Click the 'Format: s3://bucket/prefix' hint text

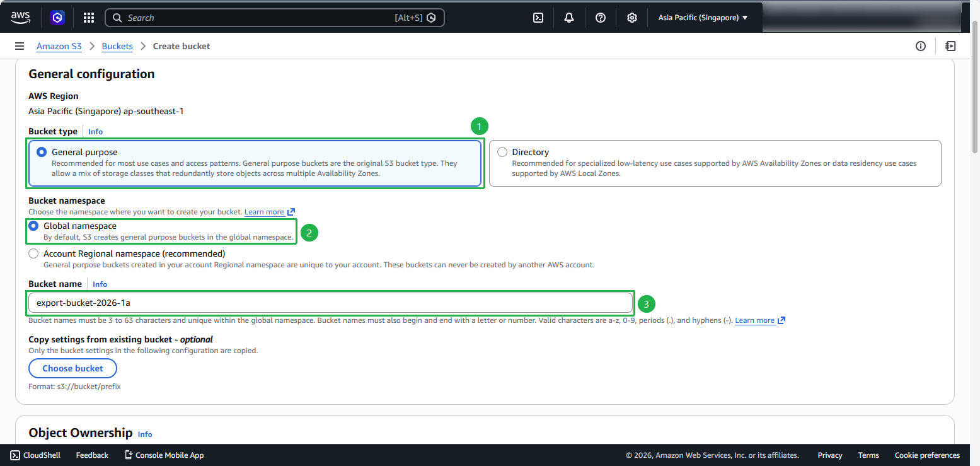coord(74,386)
